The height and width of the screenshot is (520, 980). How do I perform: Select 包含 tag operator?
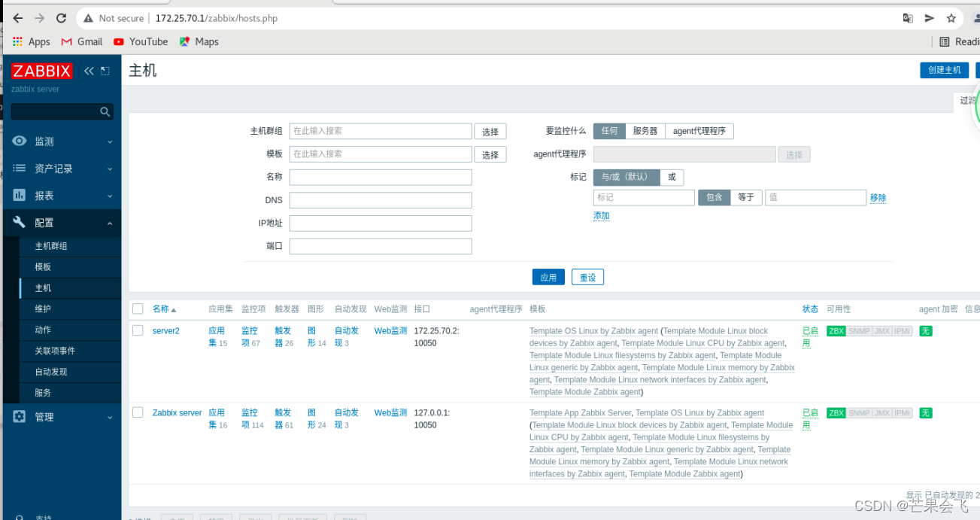(x=714, y=197)
